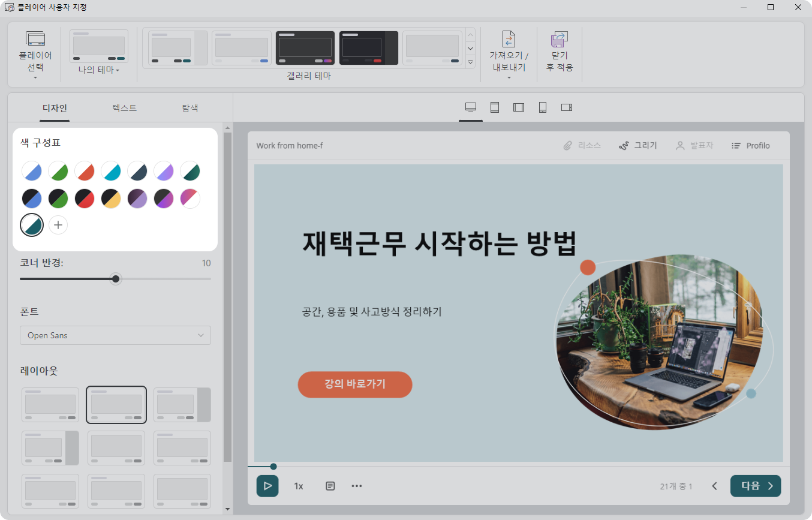Select desktop device preview icon
The image size is (812, 520).
[x=471, y=107]
